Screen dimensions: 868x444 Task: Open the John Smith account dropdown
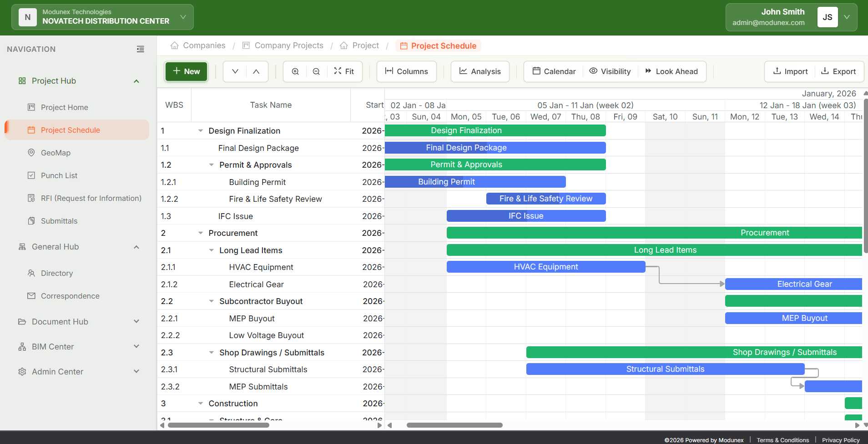(847, 17)
